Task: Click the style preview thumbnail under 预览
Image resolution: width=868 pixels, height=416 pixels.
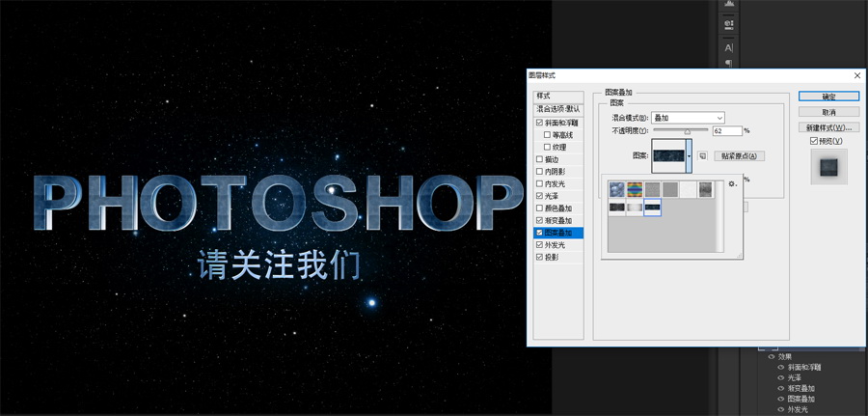Action: click(828, 167)
